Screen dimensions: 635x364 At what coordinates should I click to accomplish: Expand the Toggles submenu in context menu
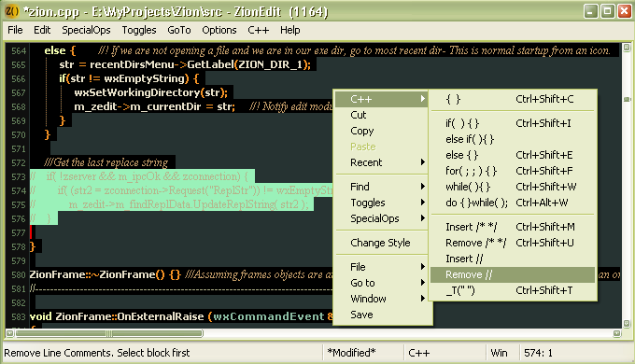click(382, 203)
